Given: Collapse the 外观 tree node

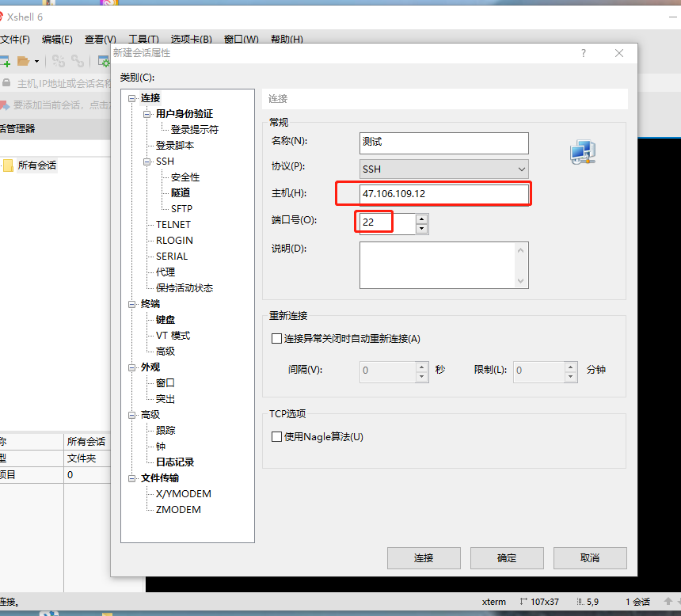Looking at the screenshot, I should coord(131,367).
